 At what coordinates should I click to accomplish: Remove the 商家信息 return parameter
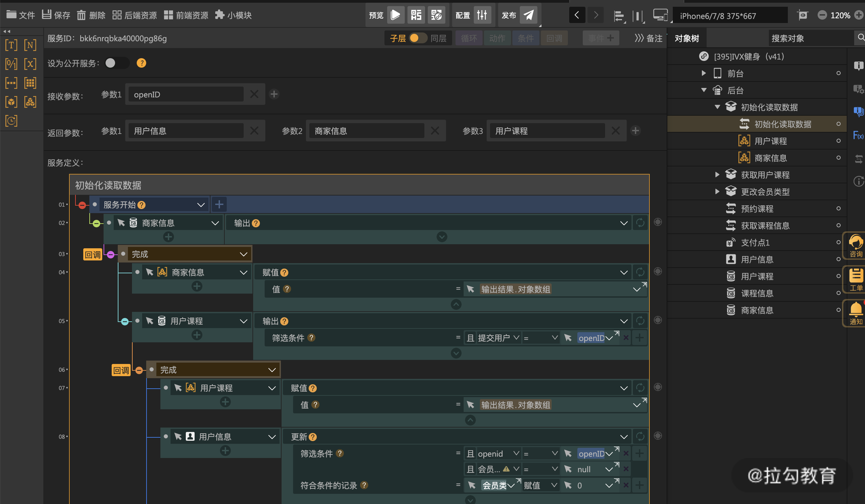tap(435, 131)
